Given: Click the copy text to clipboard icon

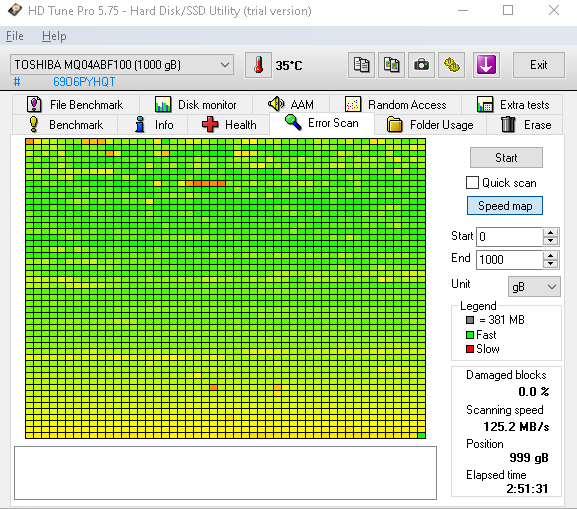Looking at the screenshot, I should tap(361, 65).
